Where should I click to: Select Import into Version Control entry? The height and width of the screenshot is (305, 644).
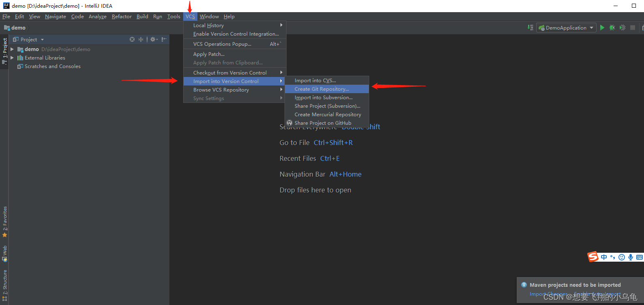click(x=234, y=81)
